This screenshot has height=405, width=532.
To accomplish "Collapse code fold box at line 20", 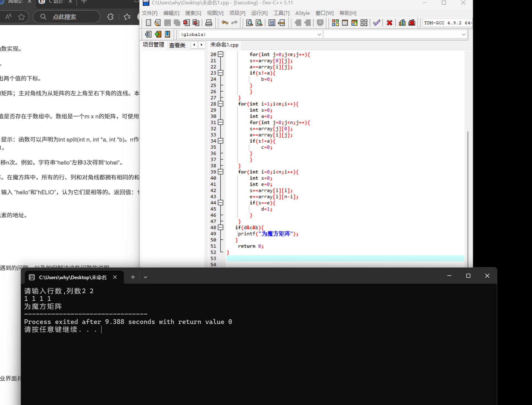I will tap(220, 54).
